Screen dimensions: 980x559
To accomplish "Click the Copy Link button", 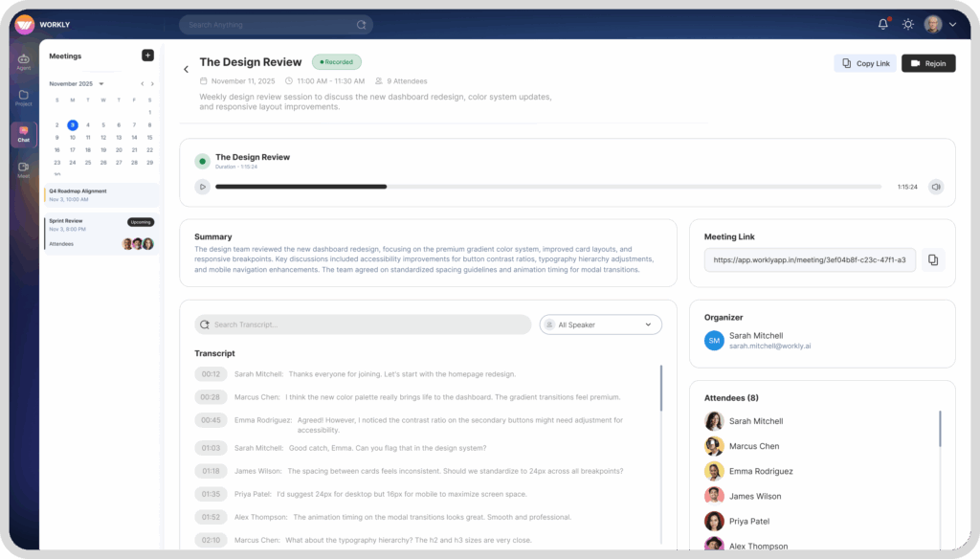I will [865, 63].
